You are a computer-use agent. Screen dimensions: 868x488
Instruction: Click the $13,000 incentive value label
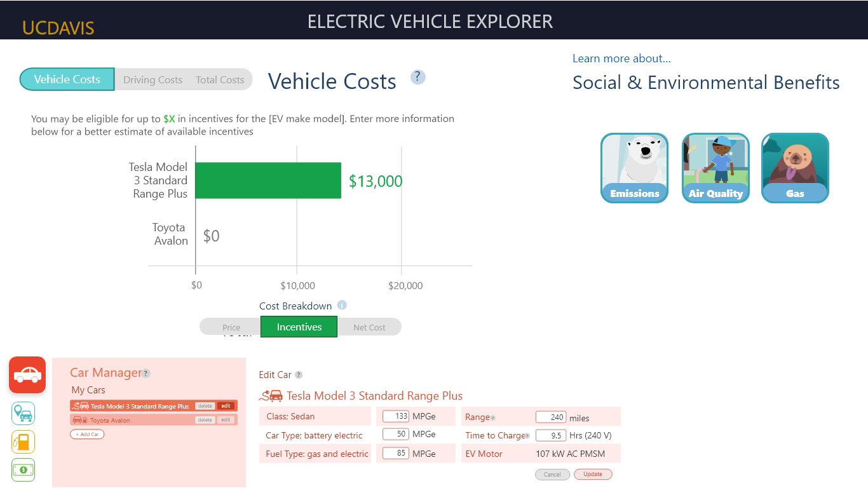point(376,181)
